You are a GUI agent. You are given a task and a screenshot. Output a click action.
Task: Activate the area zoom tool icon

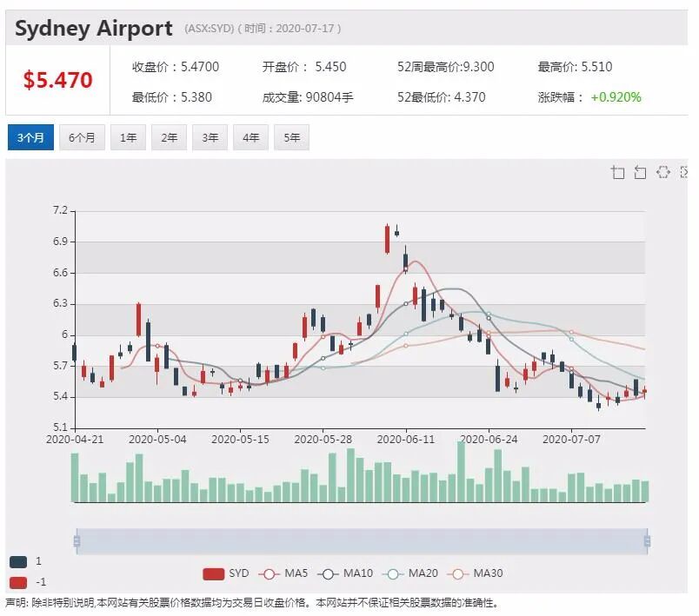point(617,172)
